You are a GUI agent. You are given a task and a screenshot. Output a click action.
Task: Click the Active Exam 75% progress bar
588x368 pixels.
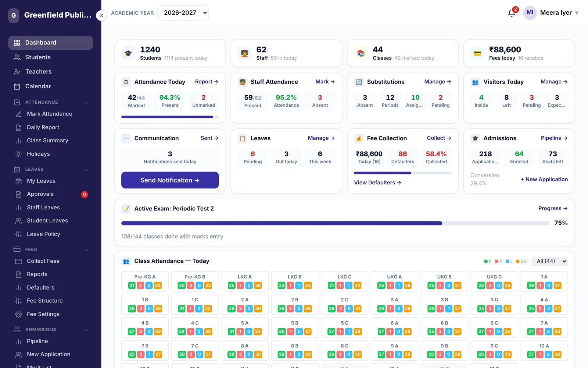[335, 223]
